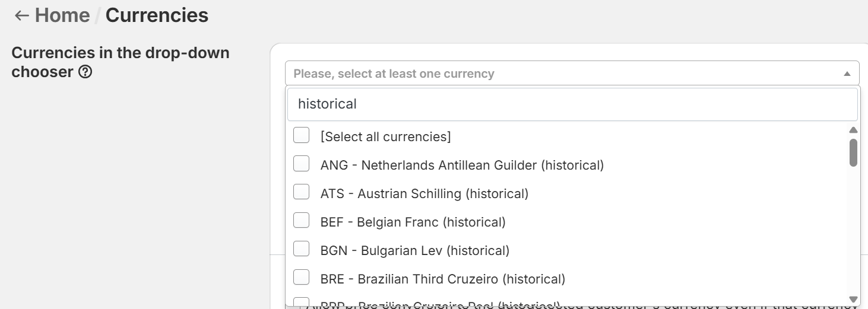The width and height of the screenshot is (868, 309).
Task: Select the BRE Brazilian Third Cruzeiro checkbox
Action: pyautogui.click(x=302, y=278)
